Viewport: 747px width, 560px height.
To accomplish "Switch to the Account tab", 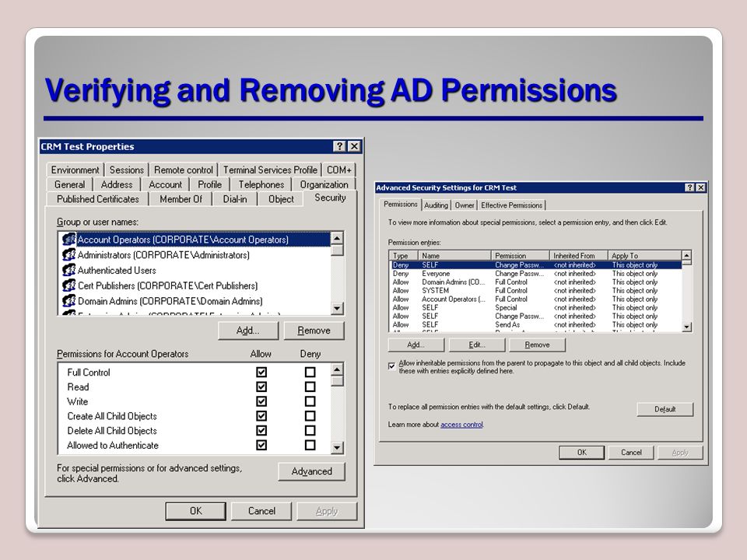I will (x=165, y=185).
